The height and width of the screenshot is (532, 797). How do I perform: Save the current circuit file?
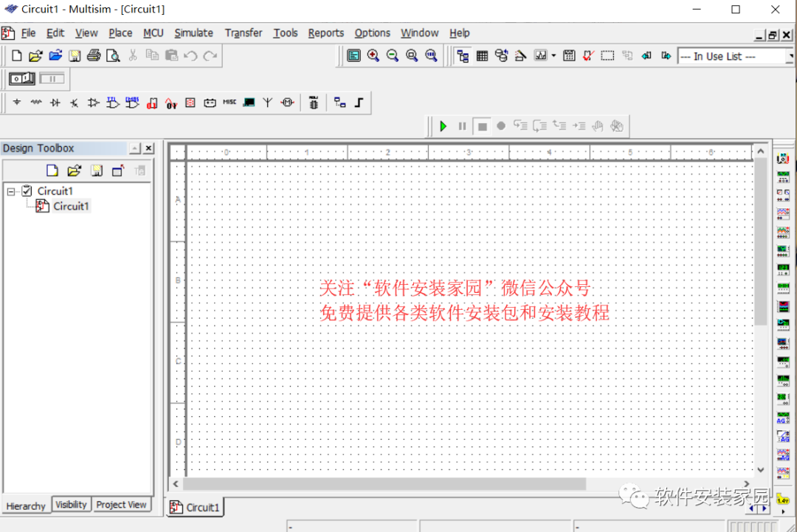[75, 55]
